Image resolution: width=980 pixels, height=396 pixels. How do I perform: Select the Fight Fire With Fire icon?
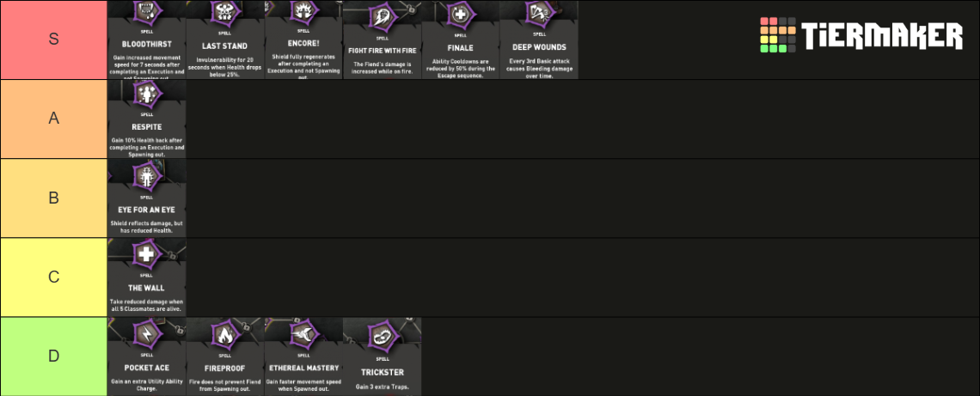381,17
